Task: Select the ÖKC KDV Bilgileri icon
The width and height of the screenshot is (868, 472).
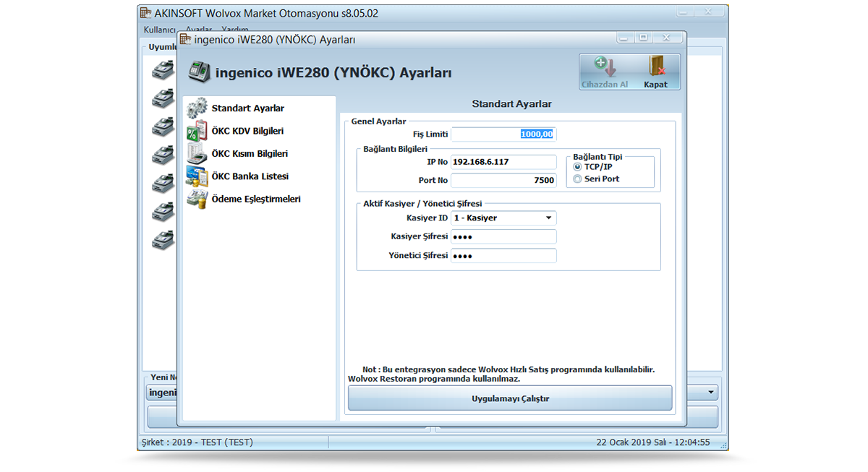Action: click(197, 131)
